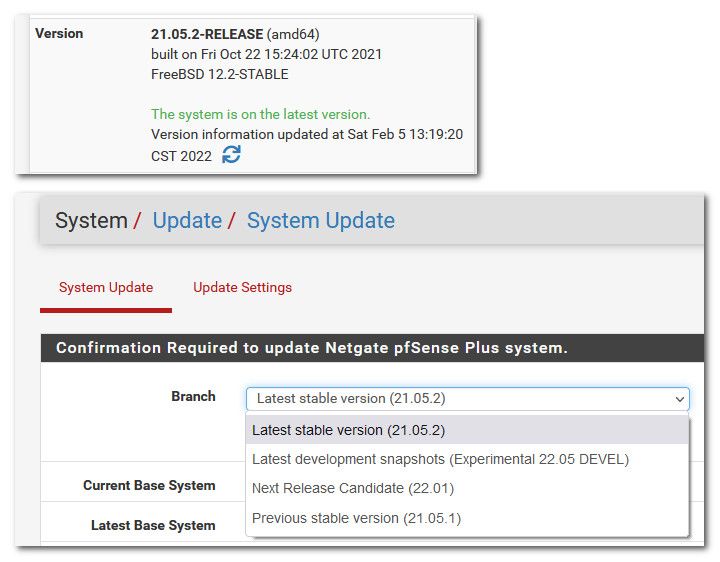Click the Branch label
720x562 pixels.
pyautogui.click(x=193, y=396)
